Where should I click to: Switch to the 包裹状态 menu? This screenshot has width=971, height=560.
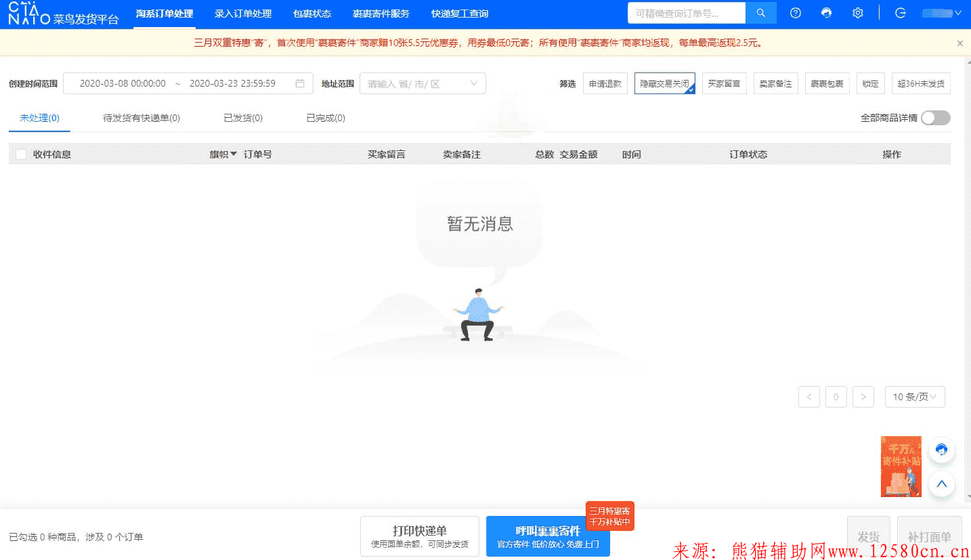312,14
